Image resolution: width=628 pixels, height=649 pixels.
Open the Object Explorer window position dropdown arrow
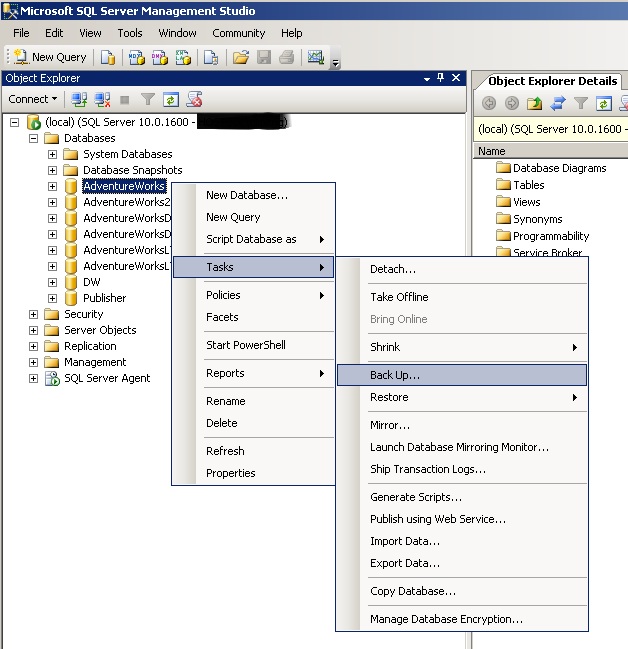[x=427, y=79]
